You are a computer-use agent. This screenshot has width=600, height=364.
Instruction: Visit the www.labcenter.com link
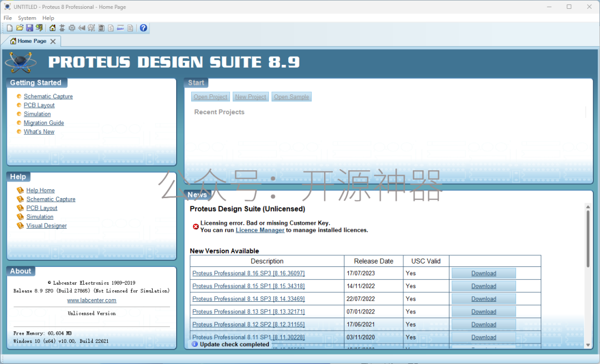coord(92,300)
